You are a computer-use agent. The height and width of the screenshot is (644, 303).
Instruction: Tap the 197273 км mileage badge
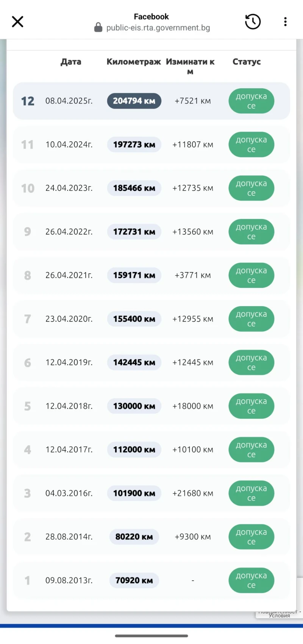pos(134,145)
